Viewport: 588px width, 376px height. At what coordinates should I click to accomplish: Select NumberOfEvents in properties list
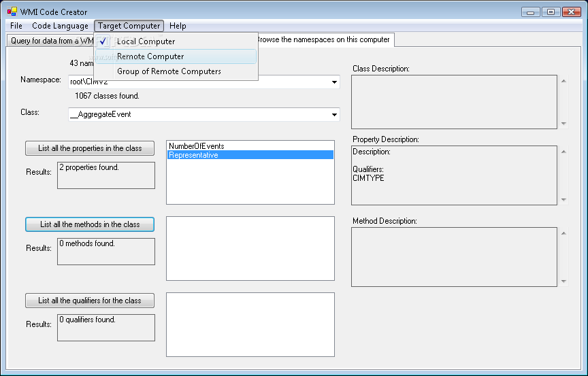click(x=250, y=146)
